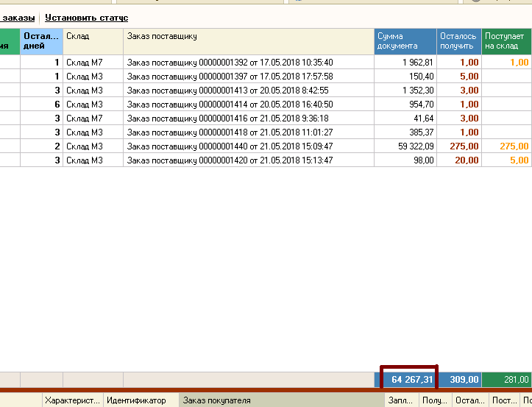
Task: Click the total sum 64 267,31 cell
Action: [408, 380]
